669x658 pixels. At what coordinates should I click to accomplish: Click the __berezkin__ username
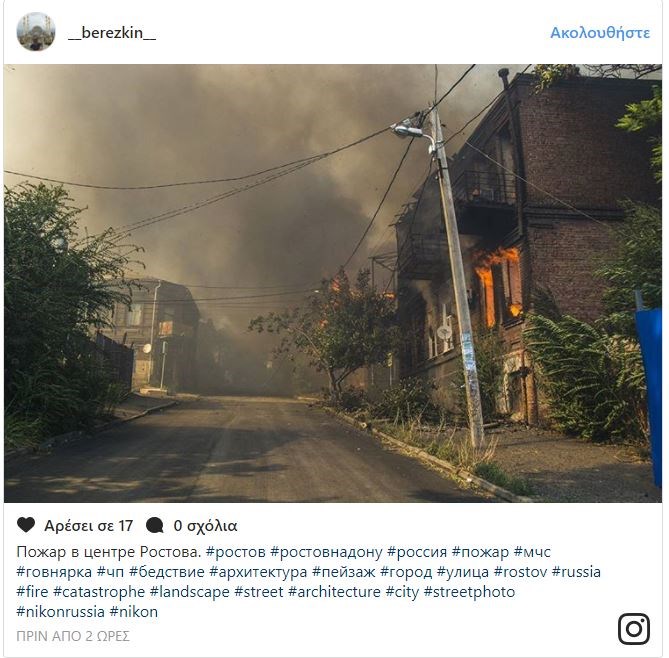(x=112, y=32)
